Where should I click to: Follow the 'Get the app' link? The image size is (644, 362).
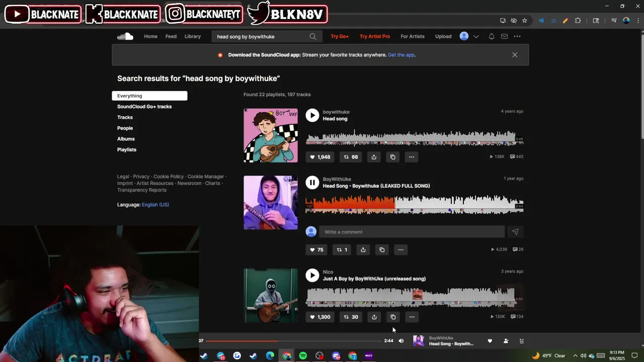click(x=401, y=55)
